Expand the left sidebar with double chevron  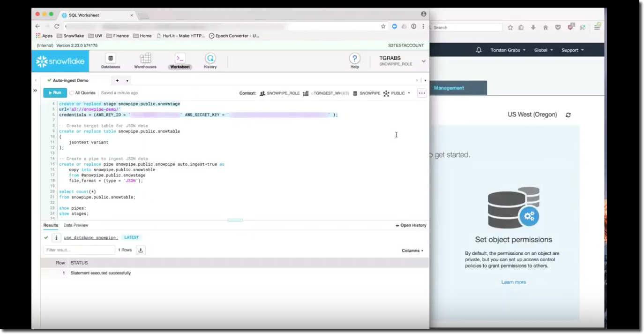pyautogui.click(x=35, y=91)
